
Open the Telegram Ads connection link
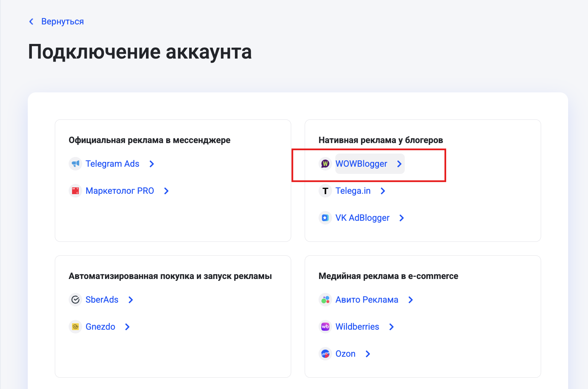[112, 164]
